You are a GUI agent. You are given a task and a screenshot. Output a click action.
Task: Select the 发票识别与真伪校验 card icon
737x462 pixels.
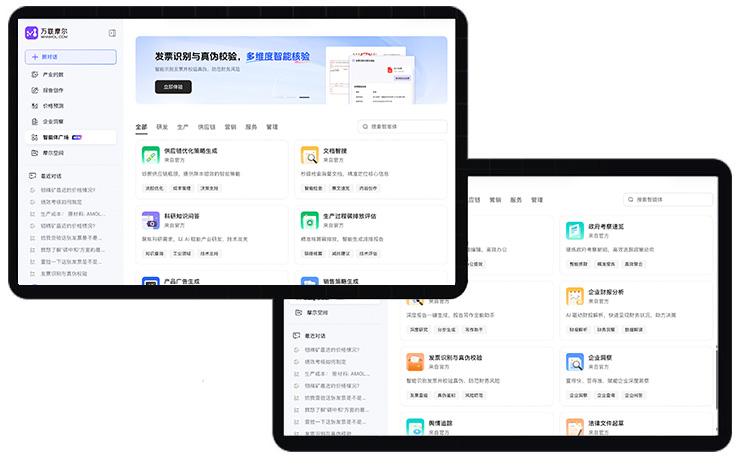[415, 362]
